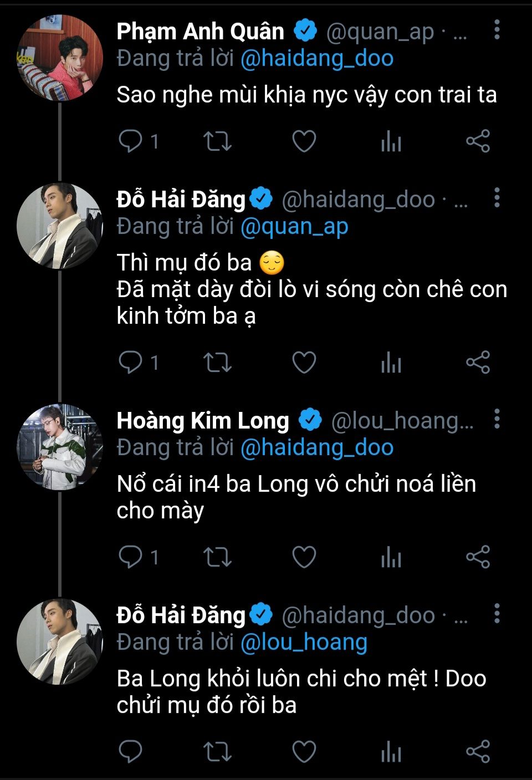Open Phạm Anh Quân's profile picture
The height and width of the screenshot is (780, 532).
[x=60, y=58]
